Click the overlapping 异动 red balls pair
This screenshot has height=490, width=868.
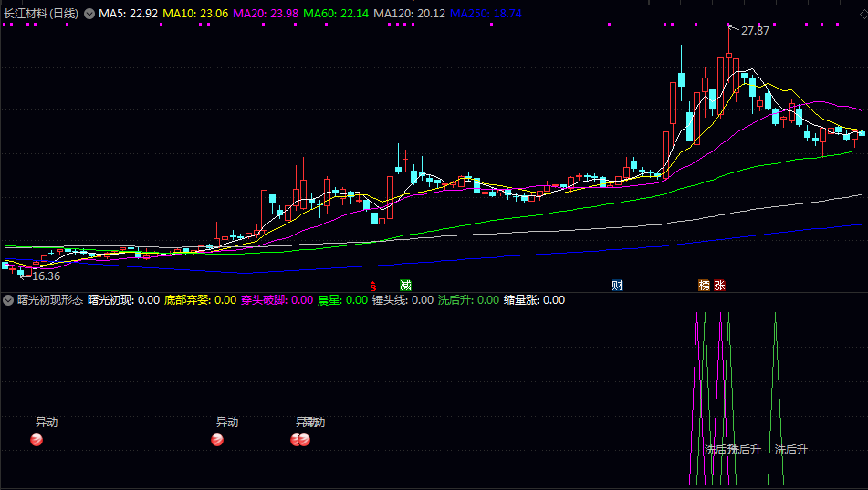[300, 441]
